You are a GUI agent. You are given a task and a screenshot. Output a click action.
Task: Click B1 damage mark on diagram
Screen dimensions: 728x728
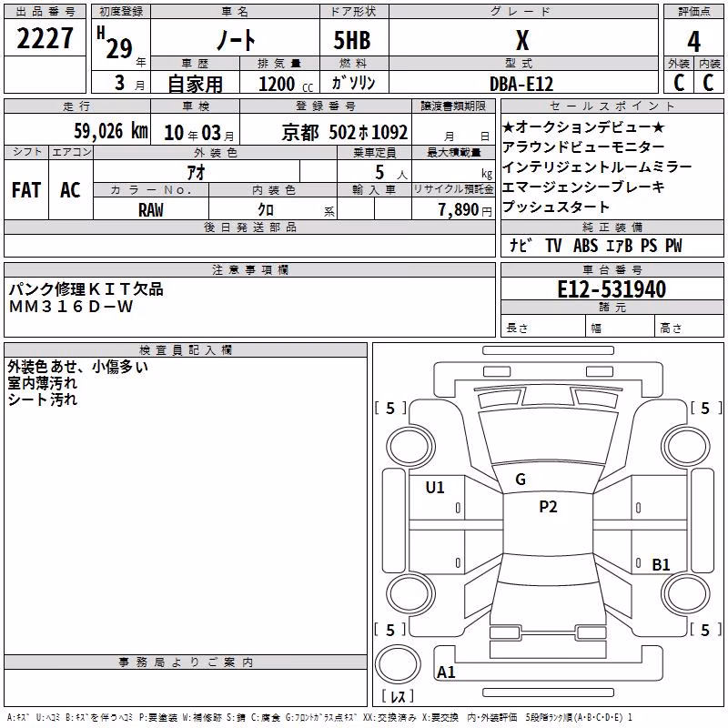click(661, 564)
